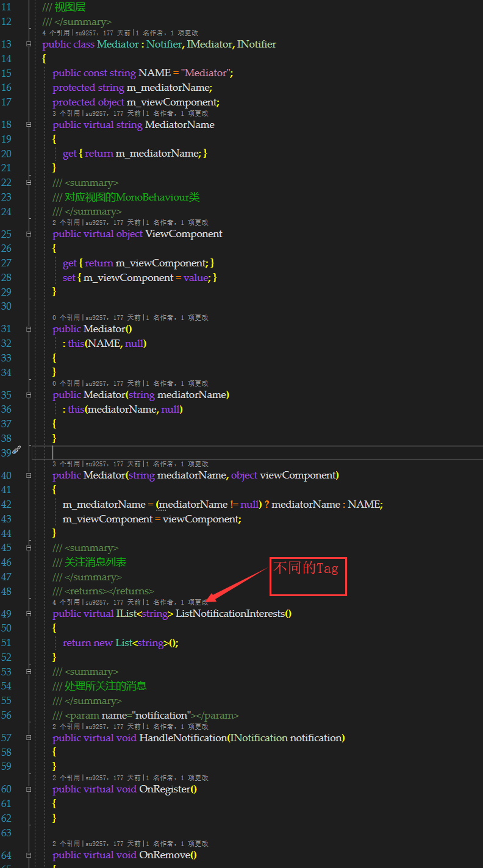Click 'm_viewComponent = viewComponent' on line 43
Viewport: 483px width, 868px height.
tap(151, 519)
